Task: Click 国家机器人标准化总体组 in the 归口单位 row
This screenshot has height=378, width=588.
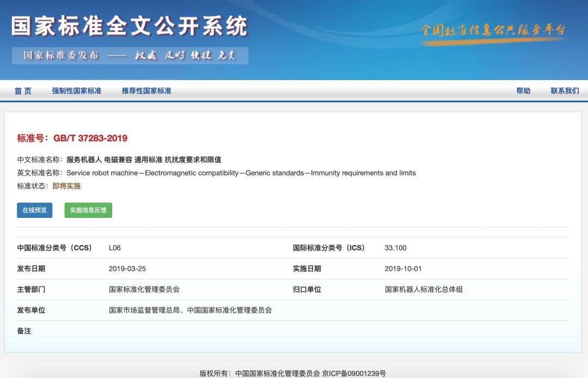Action: [424, 289]
